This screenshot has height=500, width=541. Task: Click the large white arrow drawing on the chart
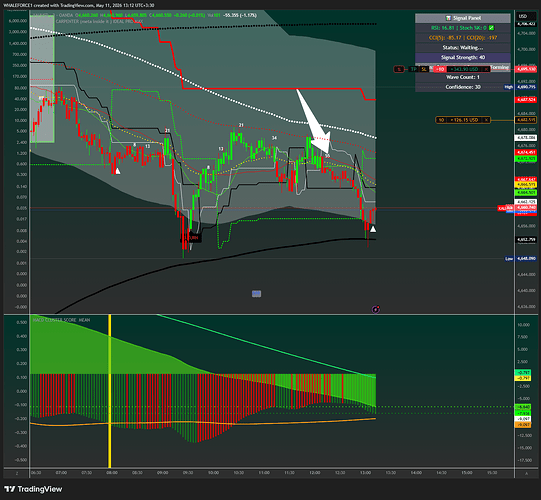click(313, 121)
